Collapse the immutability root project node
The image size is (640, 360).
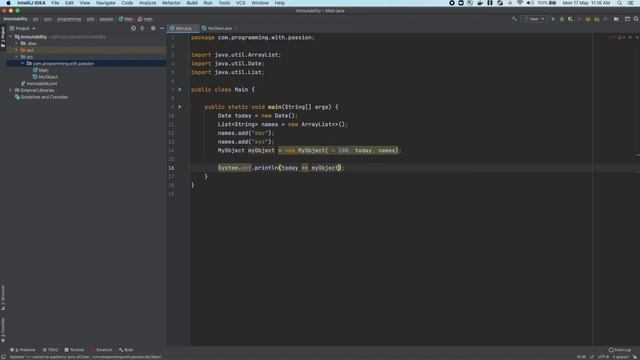[x=11, y=37]
